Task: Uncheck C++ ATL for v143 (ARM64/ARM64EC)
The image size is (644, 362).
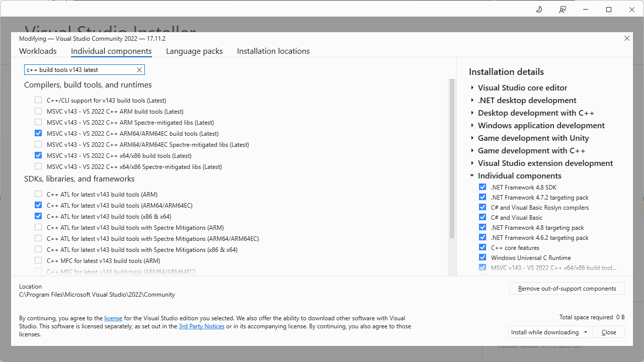Action: 38,206
